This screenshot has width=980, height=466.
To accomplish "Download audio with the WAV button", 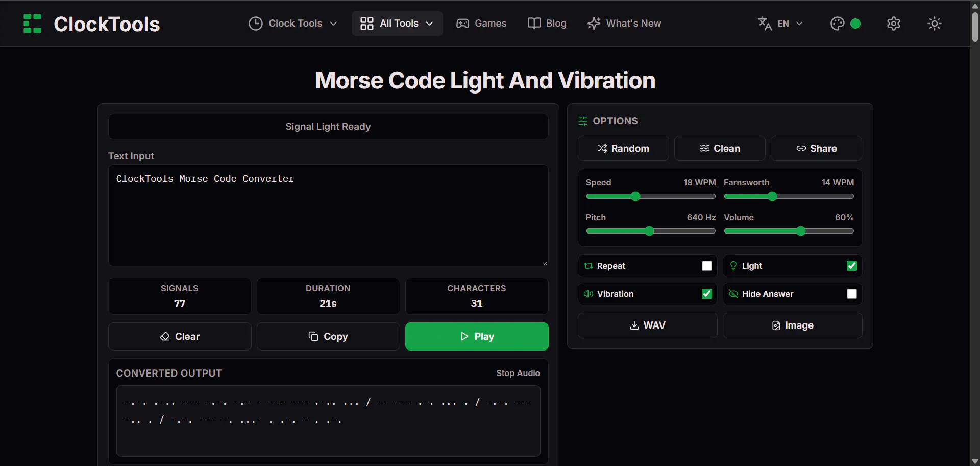I will click(647, 325).
